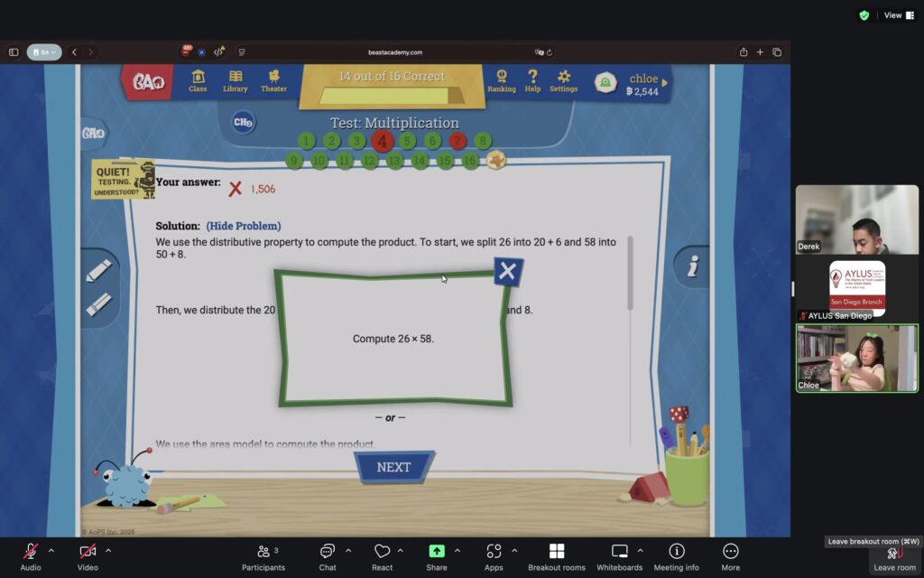The width and height of the screenshot is (924, 578).
Task: Open Breakout rooms in Zoom toolbar
Action: pyautogui.click(x=556, y=556)
